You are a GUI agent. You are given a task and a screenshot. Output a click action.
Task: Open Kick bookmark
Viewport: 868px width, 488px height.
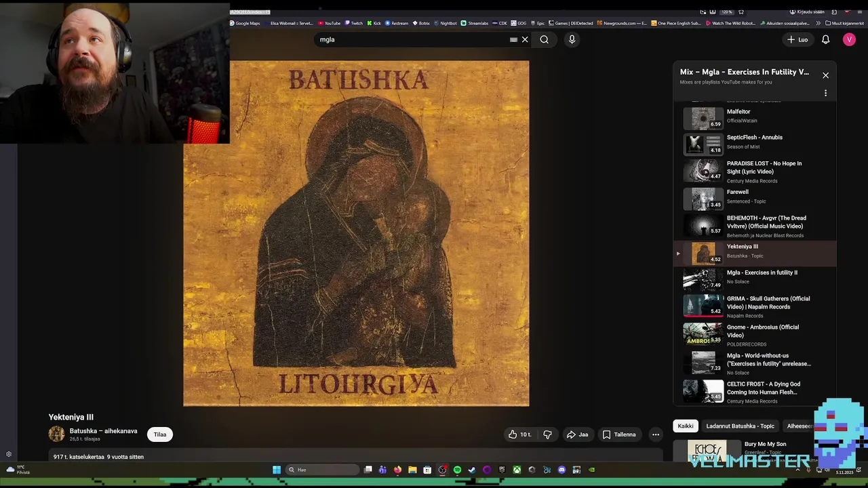[x=374, y=23]
